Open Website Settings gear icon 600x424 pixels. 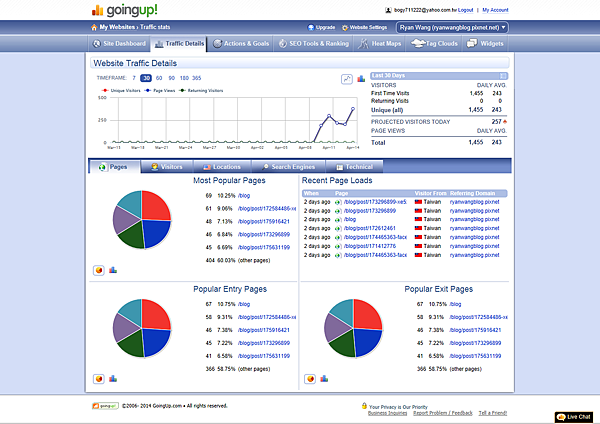pos(345,28)
